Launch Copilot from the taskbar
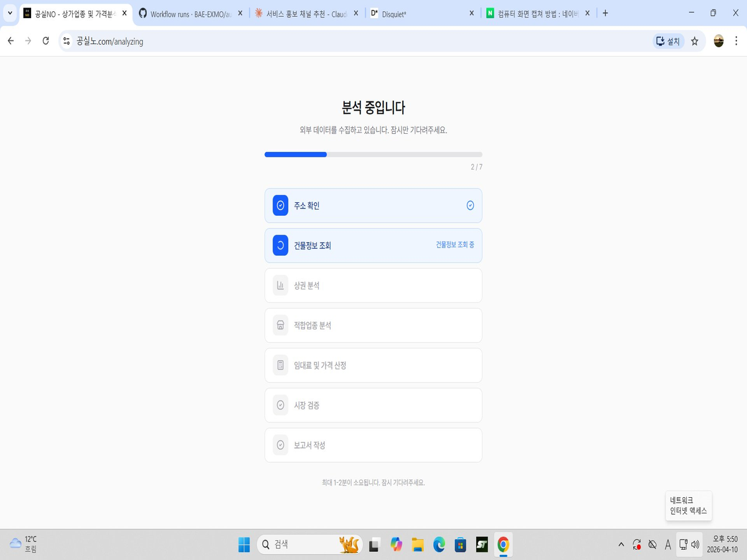The image size is (747, 560). [396, 544]
